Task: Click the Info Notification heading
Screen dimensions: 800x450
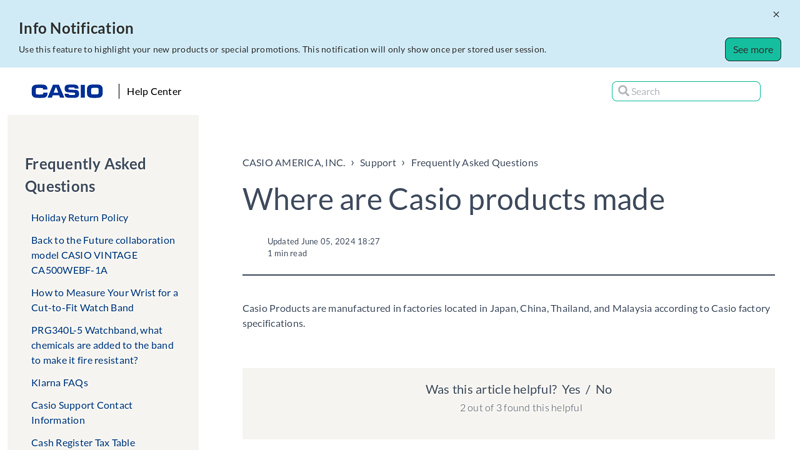Action: [x=76, y=29]
